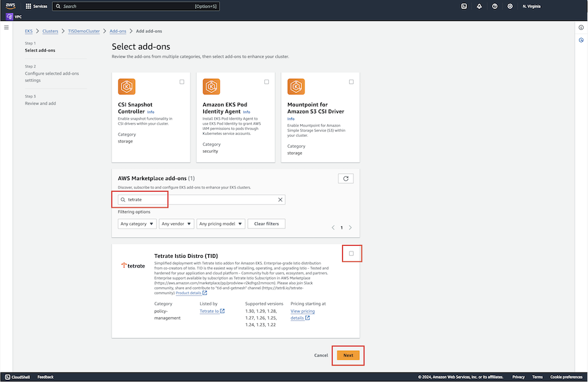The height and width of the screenshot is (382, 588).
Task: Open the info panel icon on the right
Action: pos(581,27)
